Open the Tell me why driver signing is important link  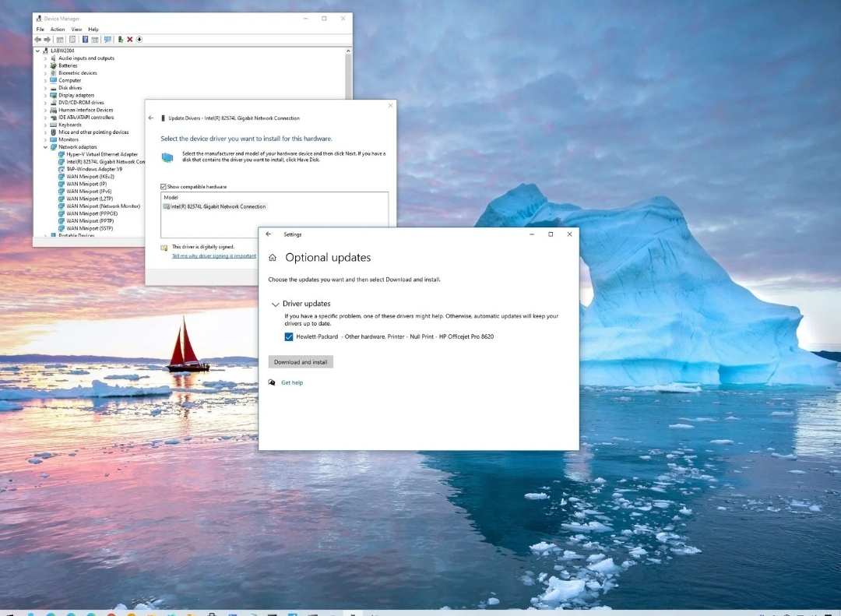(x=214, y=256)
